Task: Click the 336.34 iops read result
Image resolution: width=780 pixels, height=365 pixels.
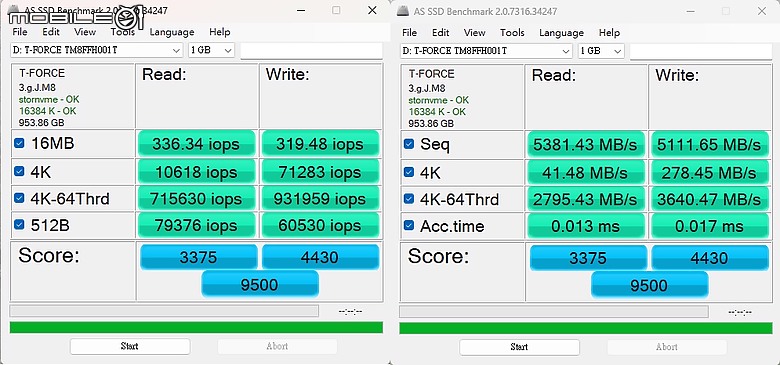Action: (196, 144)
